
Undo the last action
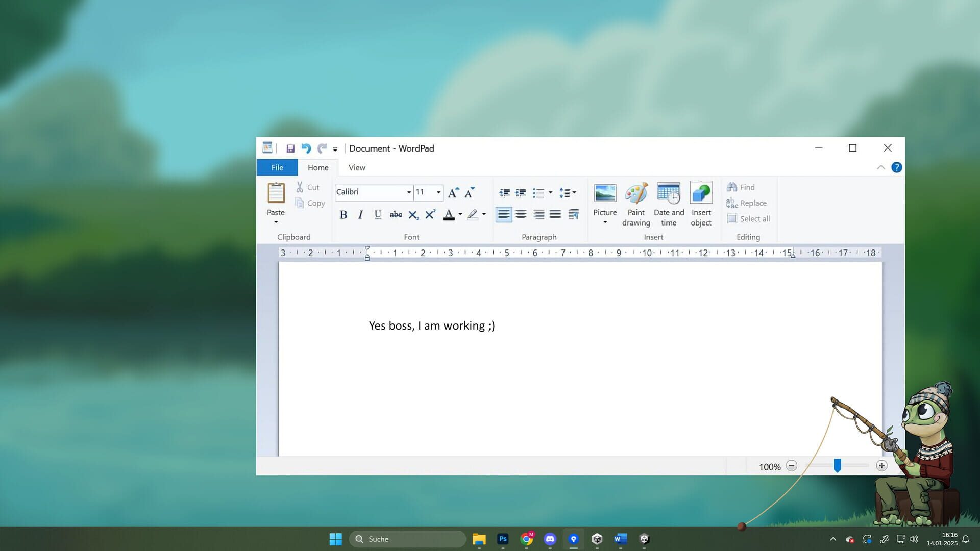pyautogui.click(x=306, y=148)
